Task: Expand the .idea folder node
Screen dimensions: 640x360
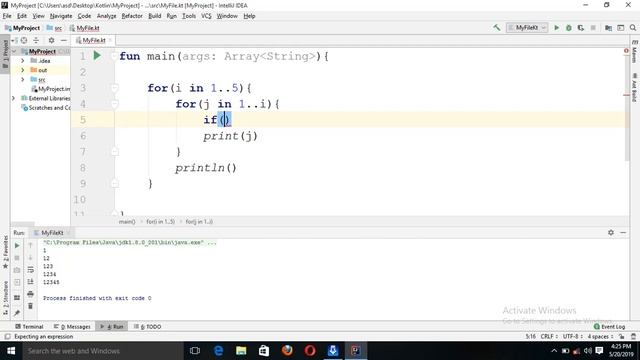Action: 22,60
